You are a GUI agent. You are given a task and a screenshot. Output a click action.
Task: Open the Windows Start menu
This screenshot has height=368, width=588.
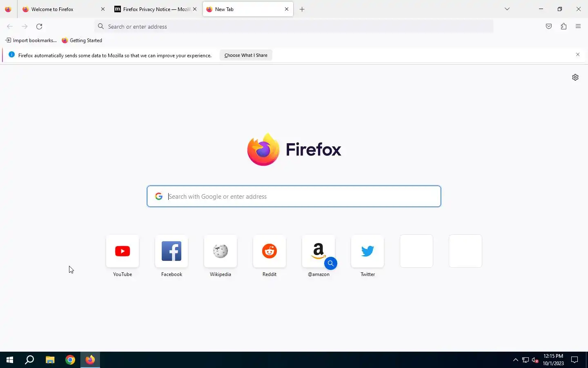(10, 360)
